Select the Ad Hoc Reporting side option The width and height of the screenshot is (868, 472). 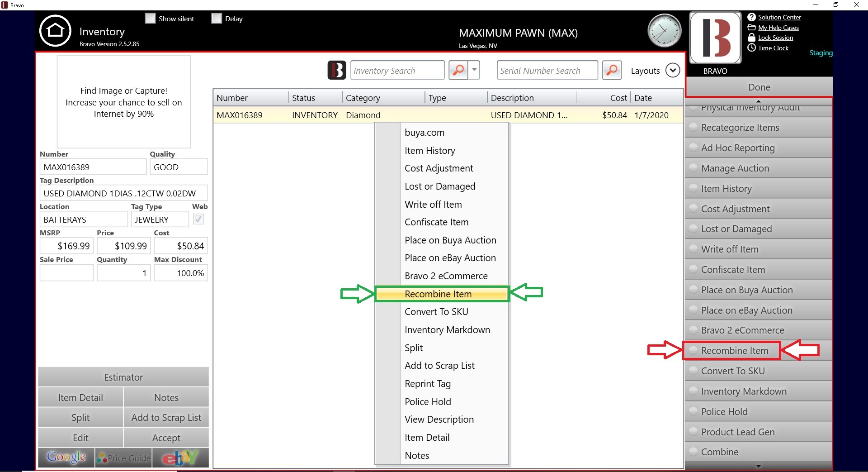tap(759, 148)
